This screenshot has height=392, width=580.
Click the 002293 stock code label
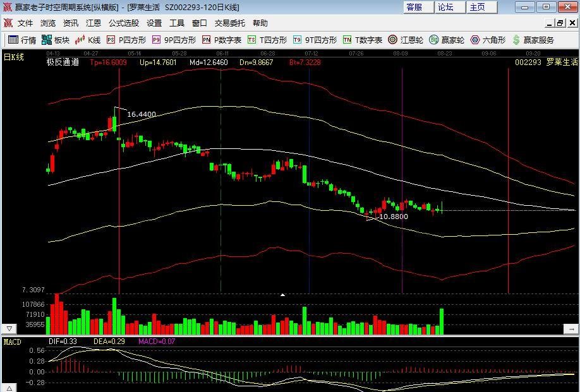tap(528, 62)
